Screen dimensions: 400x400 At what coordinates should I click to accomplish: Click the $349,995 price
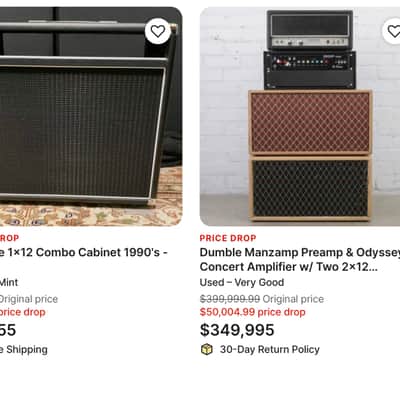point(237,330)
